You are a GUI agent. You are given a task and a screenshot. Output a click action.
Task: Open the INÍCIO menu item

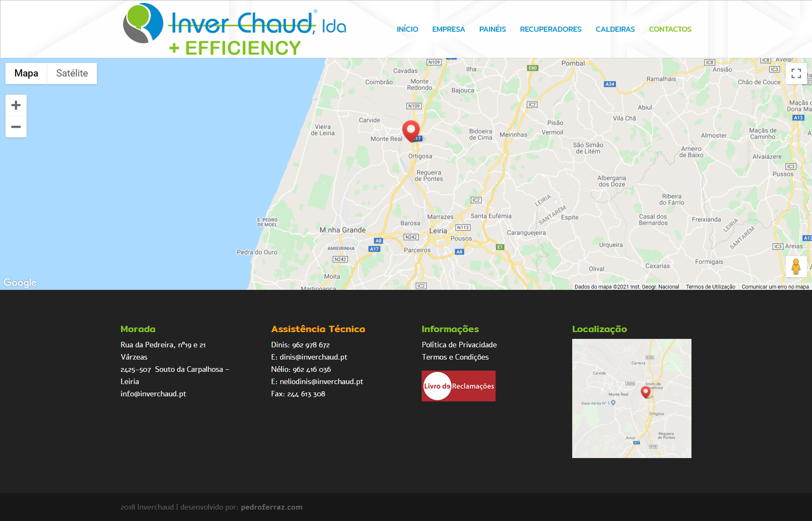point(407,29)
